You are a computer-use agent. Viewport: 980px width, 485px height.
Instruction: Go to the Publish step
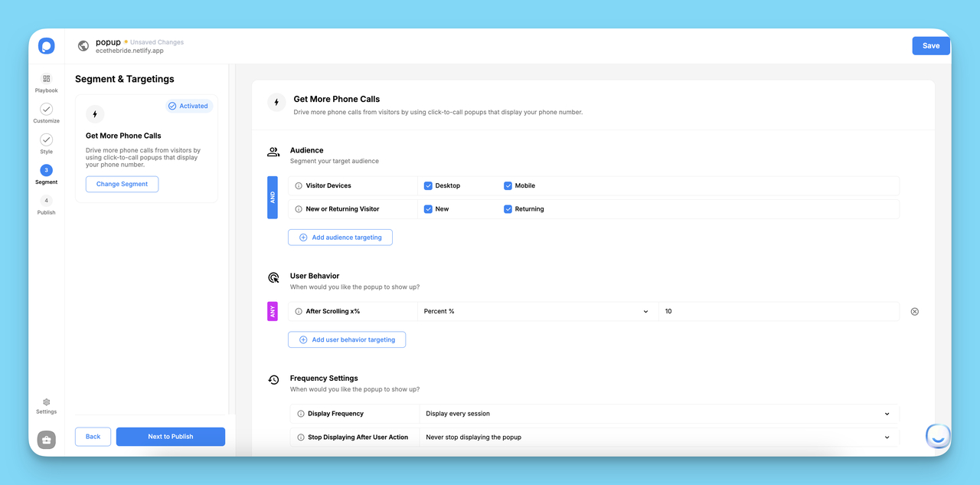click(x=47, y=205)
